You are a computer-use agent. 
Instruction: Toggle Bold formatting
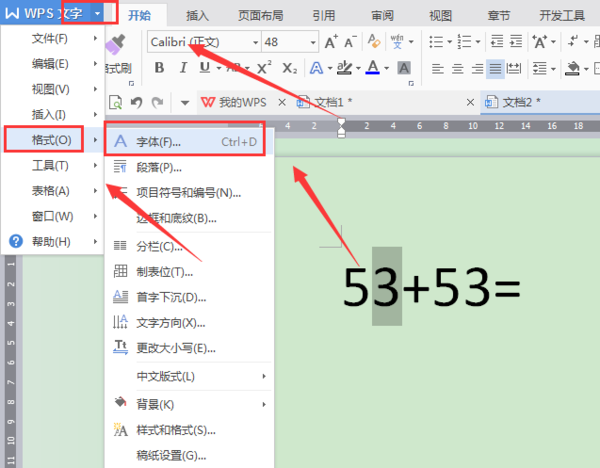(x=159, y=68)
